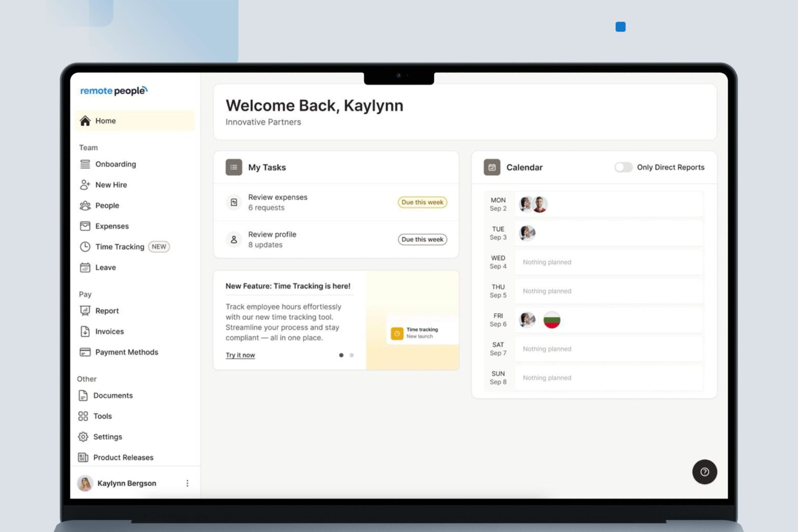Viewport: 798px width, 532px height.
Task: Click the Bulgarian flag avatar on Friday Sep 6
Action: pyautogui.click(x=552, y=319)
